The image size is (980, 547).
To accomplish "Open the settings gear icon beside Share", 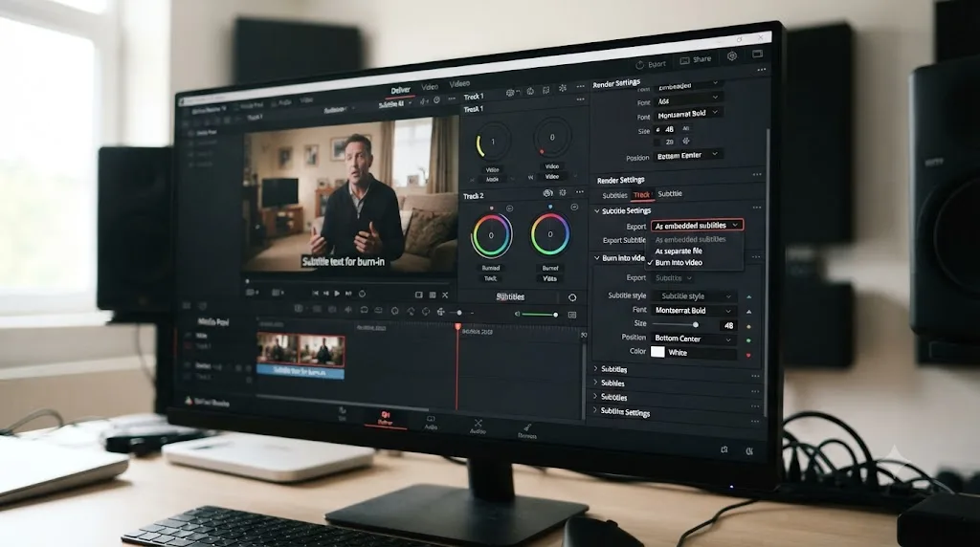I will tap(732, 56).
